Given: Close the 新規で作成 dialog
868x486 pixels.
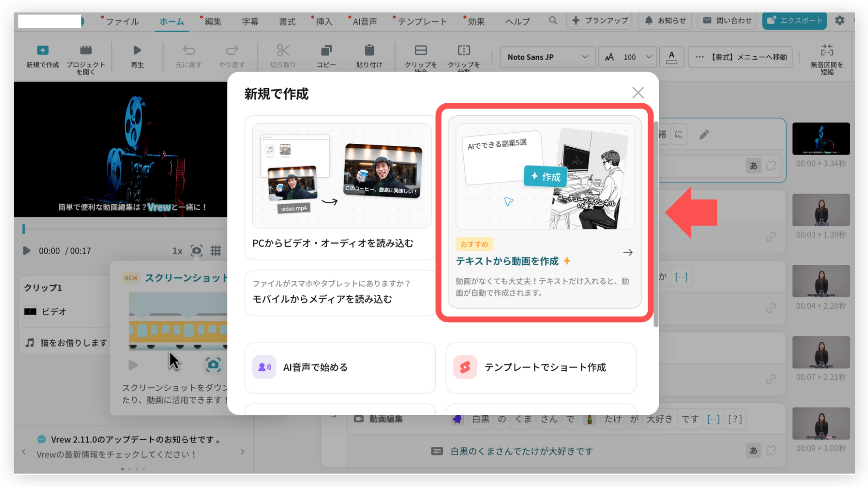Looking at the screenshot, I should coord(637,93).
